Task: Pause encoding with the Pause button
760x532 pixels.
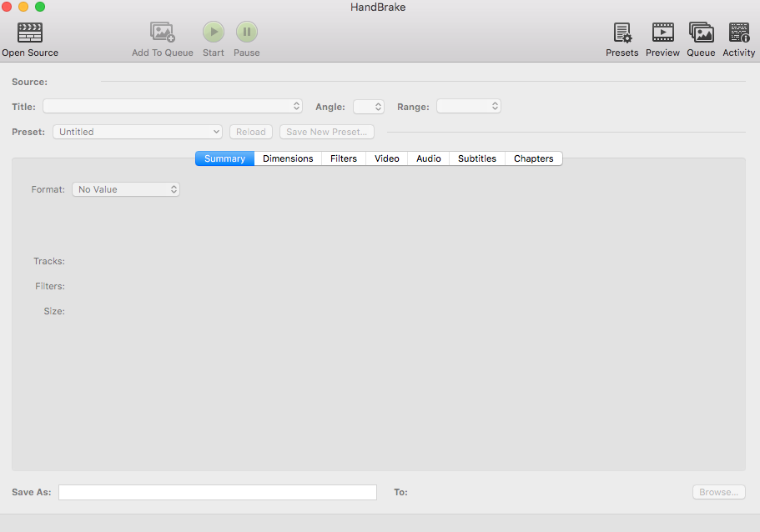Action: point(247,32)
